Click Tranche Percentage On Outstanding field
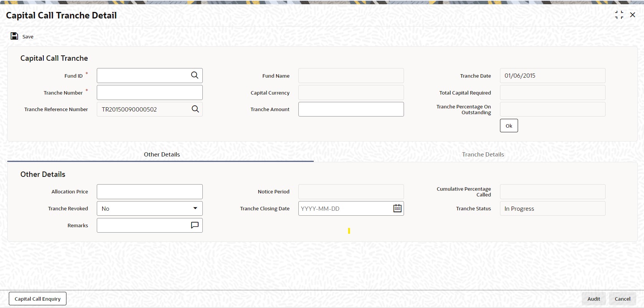The width and height of the screenshot is (644, 308). point(553,109)
